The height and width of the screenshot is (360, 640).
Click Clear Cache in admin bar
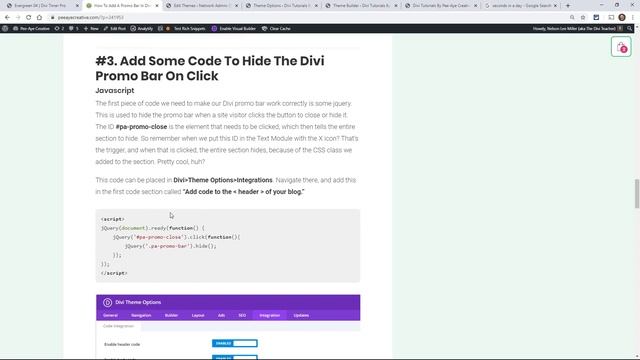point(276,29)
